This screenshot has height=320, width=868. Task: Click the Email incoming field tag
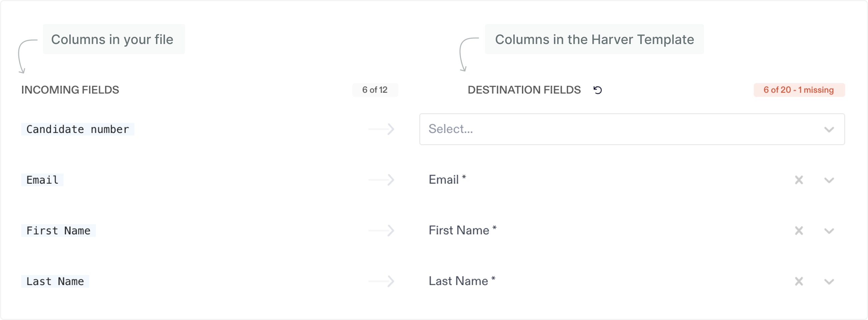click(x=42, y=180)
